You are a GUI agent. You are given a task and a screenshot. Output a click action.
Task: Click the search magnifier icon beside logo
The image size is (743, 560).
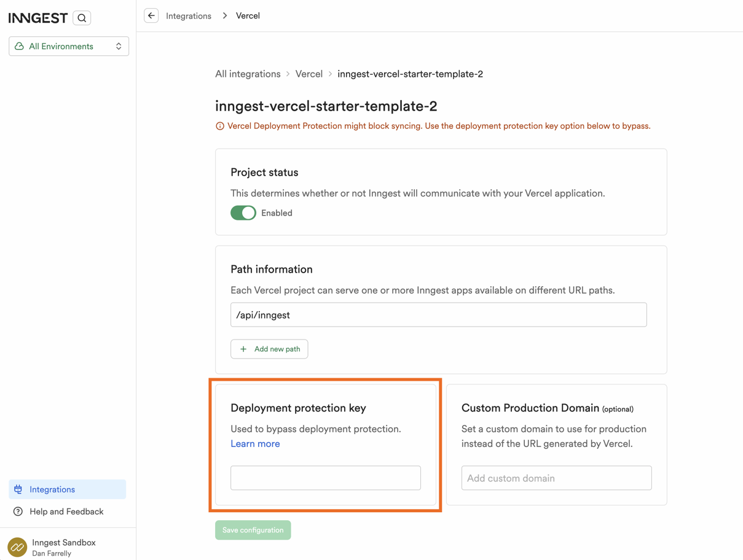pyautogui.click(x=82, y=18)
